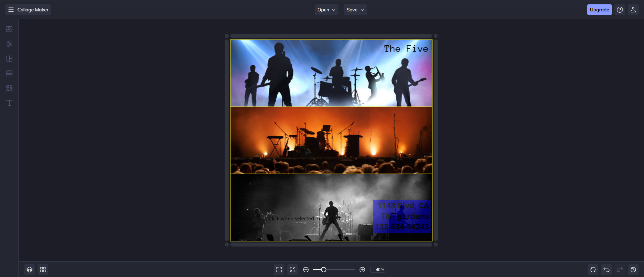Toggle the grid view button

pos(43,270)
